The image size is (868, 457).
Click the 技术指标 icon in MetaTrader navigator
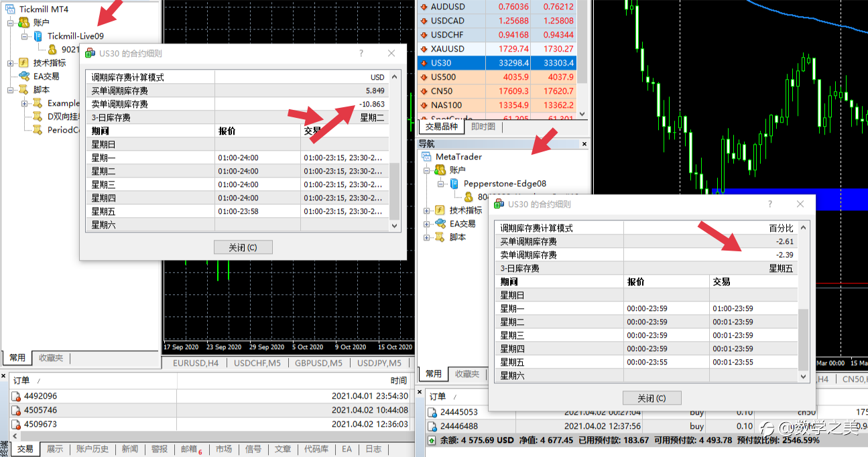(440, 210)
